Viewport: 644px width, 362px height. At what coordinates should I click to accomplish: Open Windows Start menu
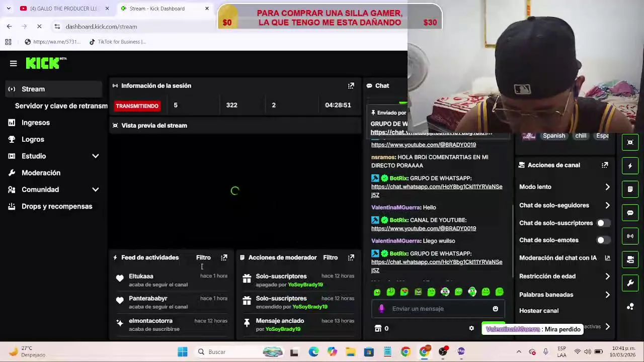(182, 352)
